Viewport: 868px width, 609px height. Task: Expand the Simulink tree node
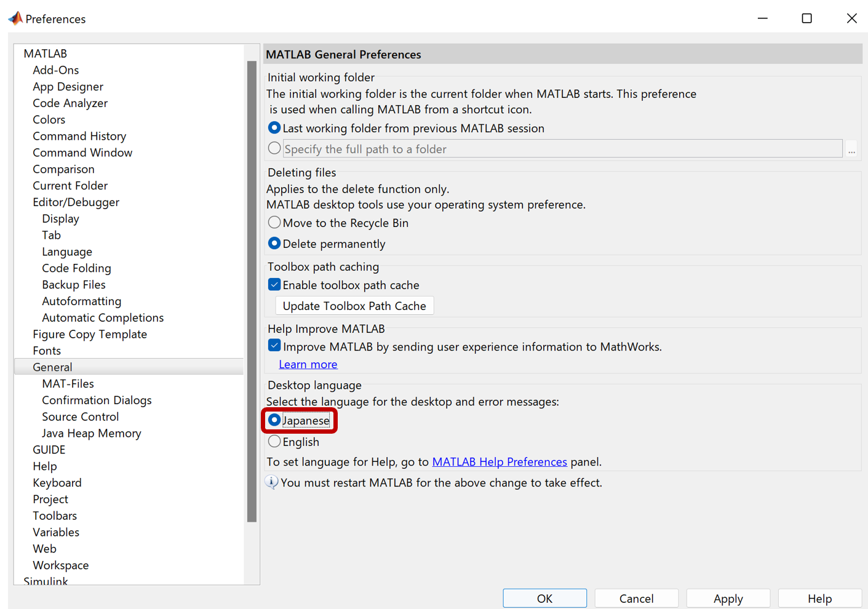tap(46, 581)
